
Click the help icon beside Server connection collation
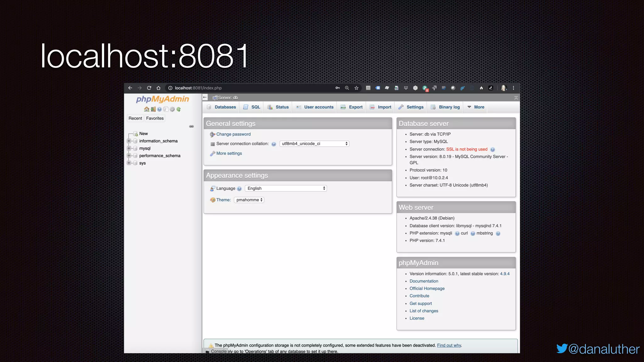[x=274, y=144]
